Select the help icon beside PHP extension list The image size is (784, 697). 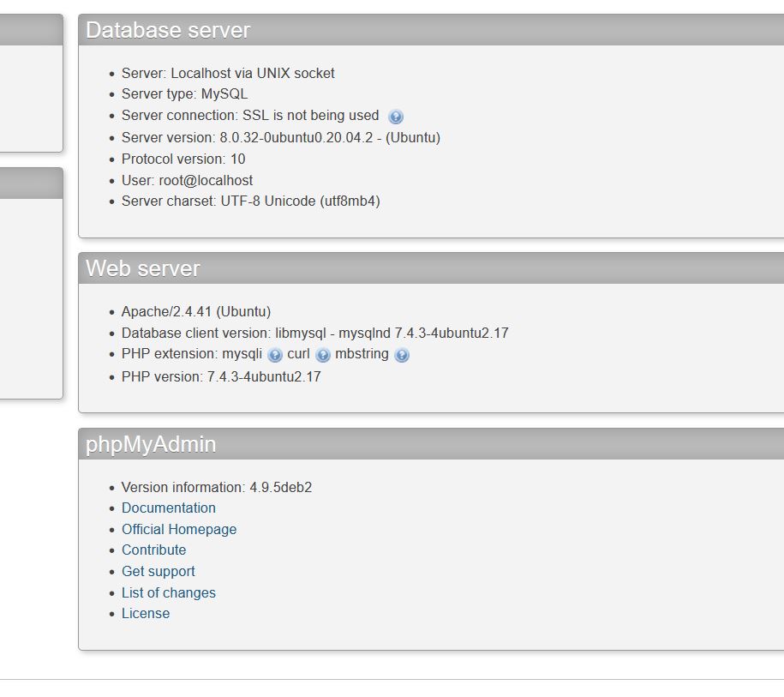[275, 354]
